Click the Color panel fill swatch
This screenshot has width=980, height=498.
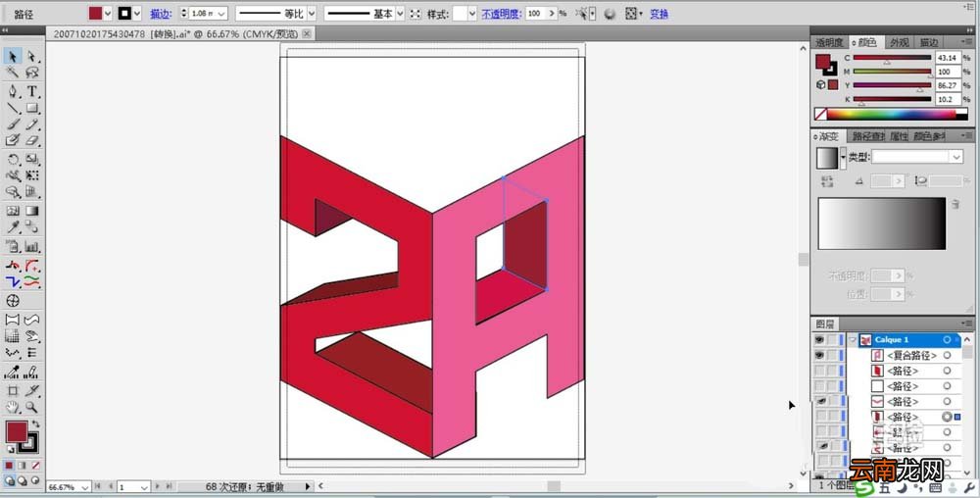click(823, 62)
